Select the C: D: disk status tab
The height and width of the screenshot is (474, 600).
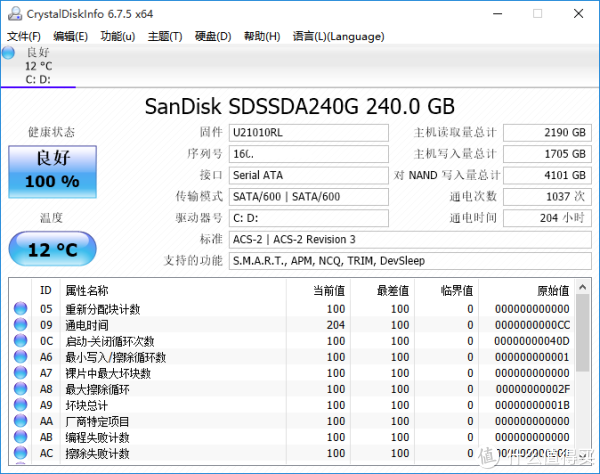click(x=38, y=66)
